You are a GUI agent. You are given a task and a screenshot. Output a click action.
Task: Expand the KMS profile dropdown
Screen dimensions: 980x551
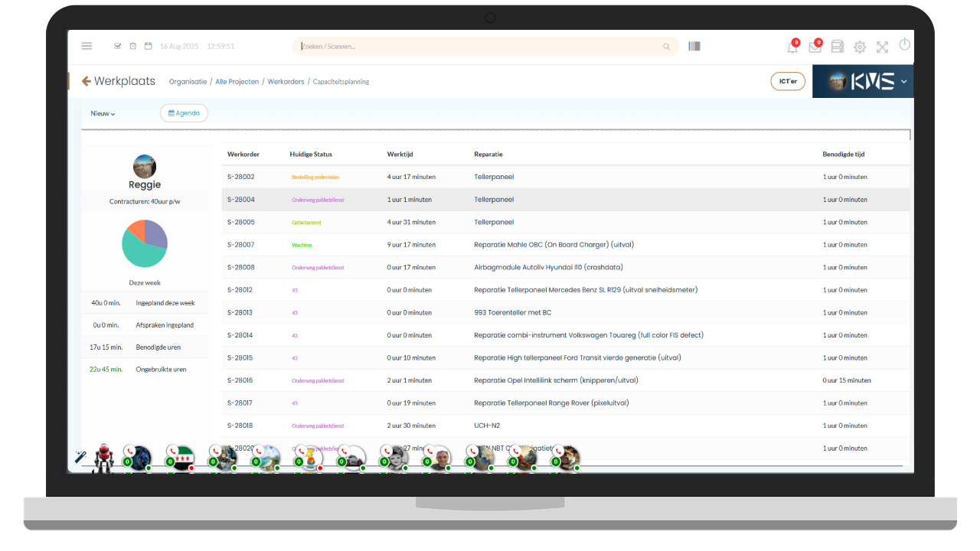[904, 82]
